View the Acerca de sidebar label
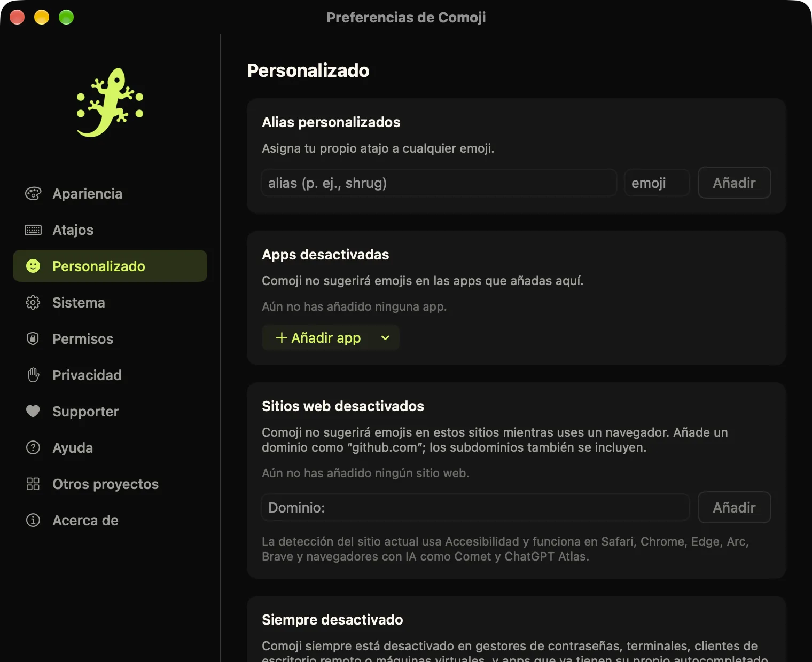 click(85, 521)
